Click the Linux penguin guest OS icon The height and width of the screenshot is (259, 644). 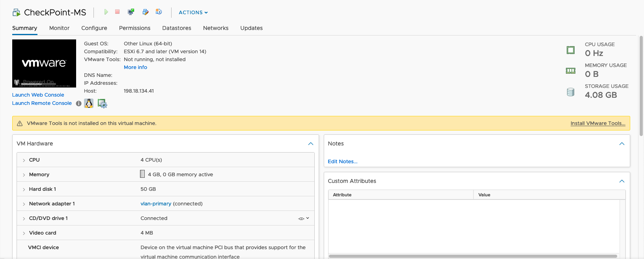(89, 103)
